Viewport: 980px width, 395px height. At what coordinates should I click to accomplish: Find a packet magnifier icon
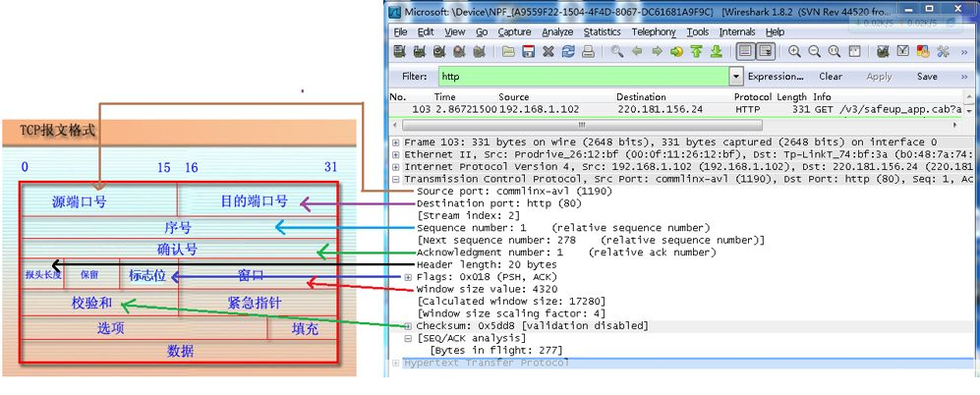(x=617, y=52)
